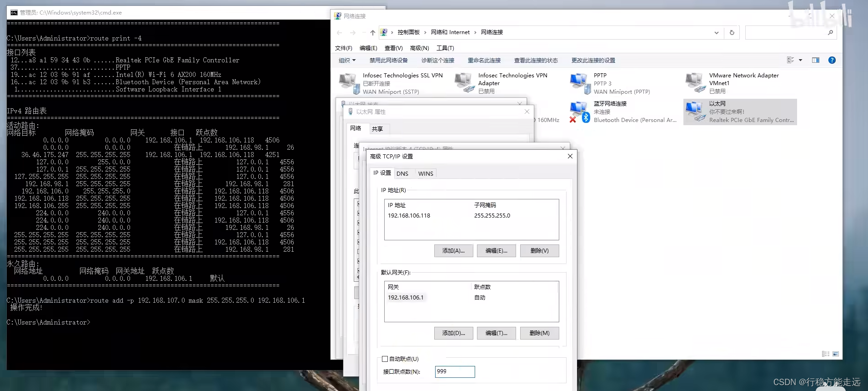Click View status of this connection
868x391 pixels.
(536, 60)
